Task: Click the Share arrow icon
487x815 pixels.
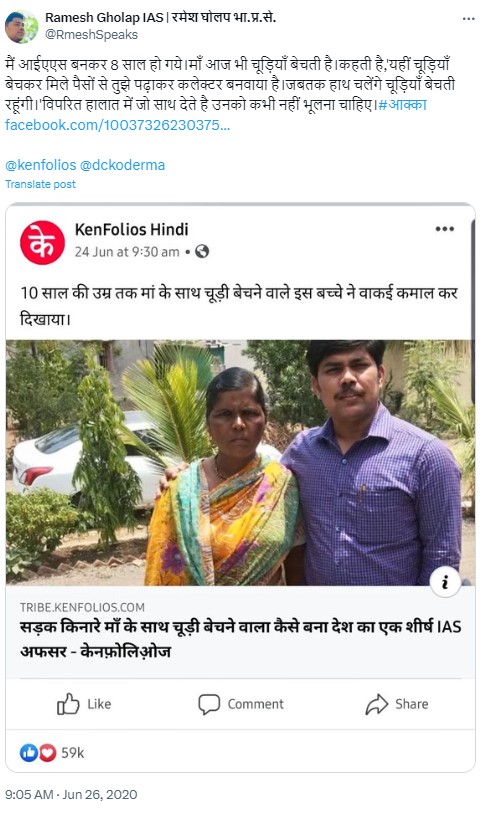Action: (377, 704)
